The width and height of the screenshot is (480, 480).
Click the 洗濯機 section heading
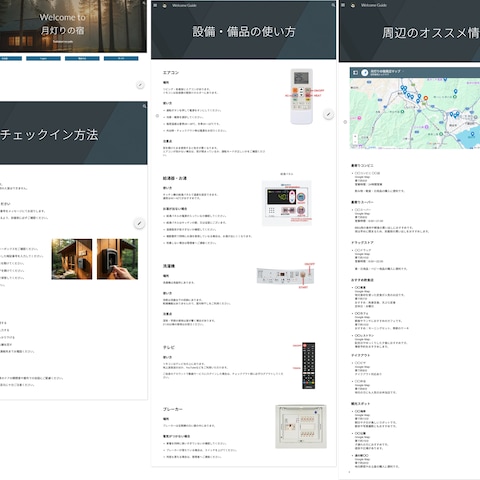169,266
